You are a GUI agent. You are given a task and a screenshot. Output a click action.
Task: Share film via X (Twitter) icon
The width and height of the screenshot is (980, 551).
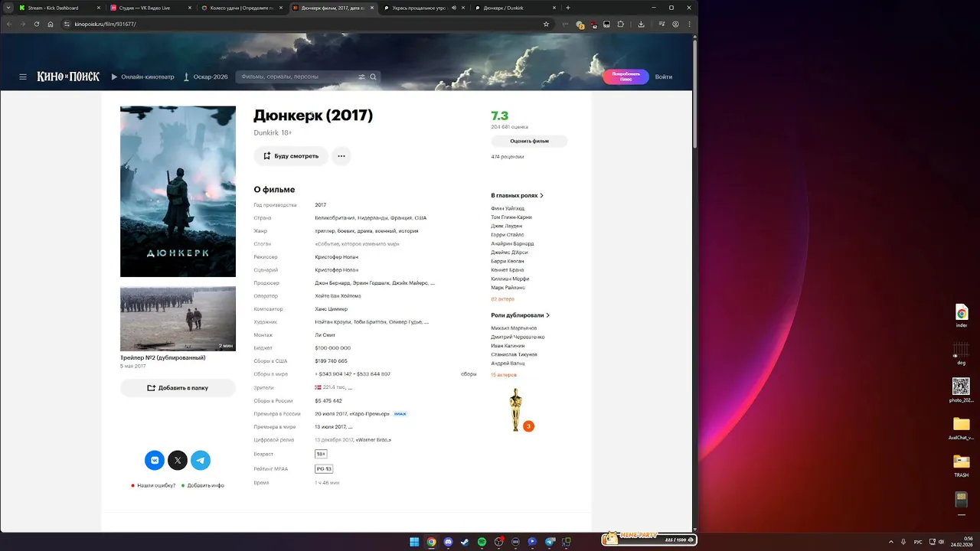pyautogui.click(x=178, y=460)
